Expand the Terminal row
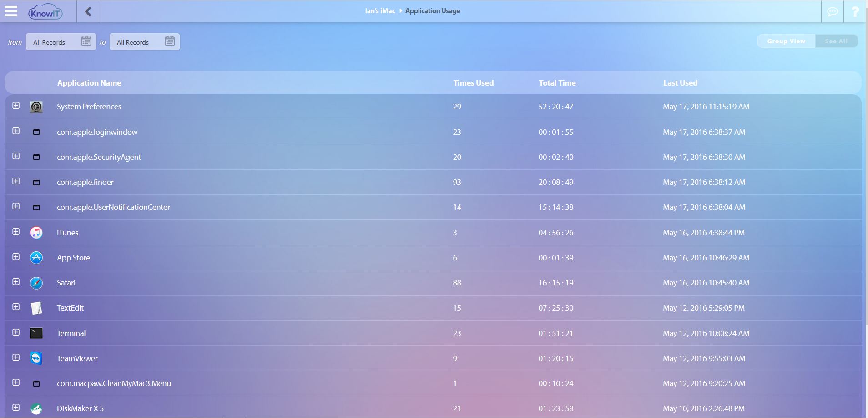The image size is (868, 418). [x=16, y=332]
